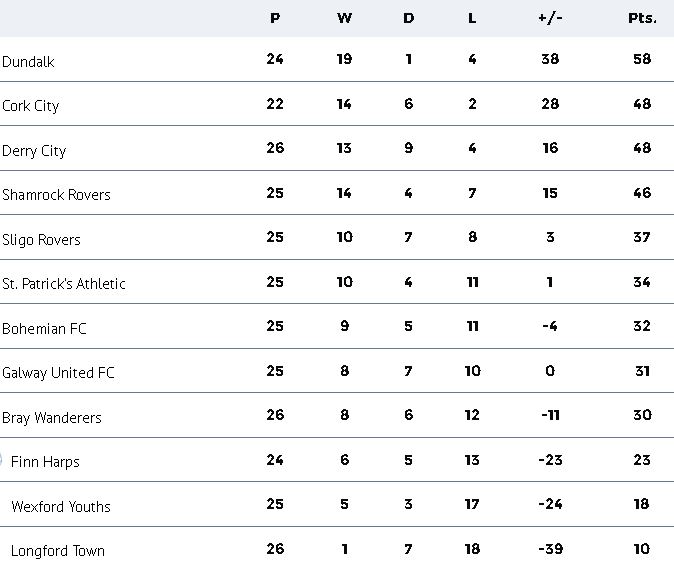Open the Cork City team link
674x567 pixels.
tap(31, 106)
